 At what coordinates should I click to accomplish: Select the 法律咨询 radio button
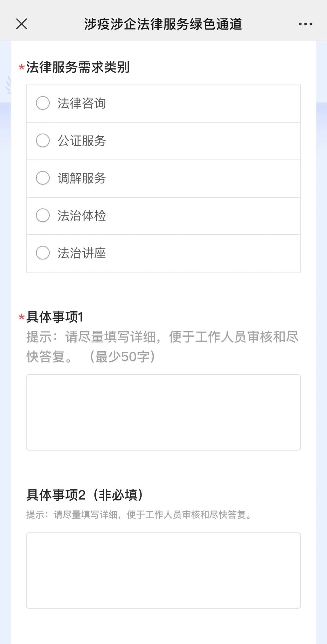pos(43,103)
